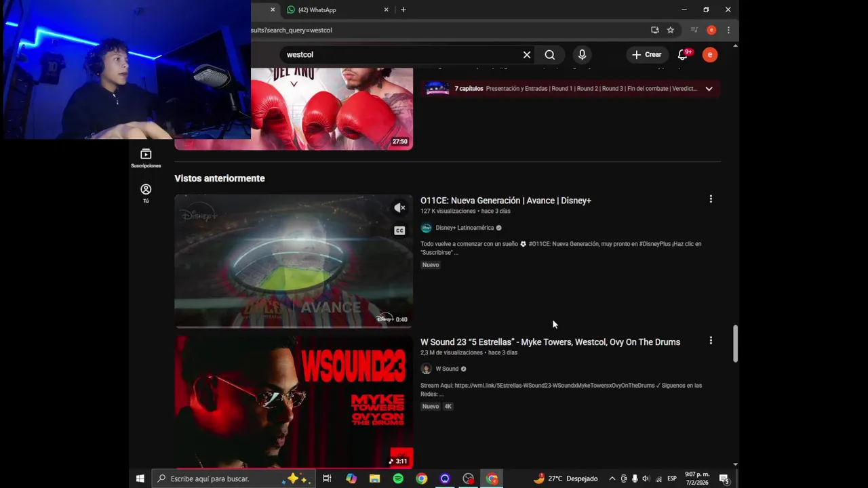The height and width of the screenshot is (488, 868).
Task: Click the 2,3 M de visualizaciones text
Action: [452, 353]
